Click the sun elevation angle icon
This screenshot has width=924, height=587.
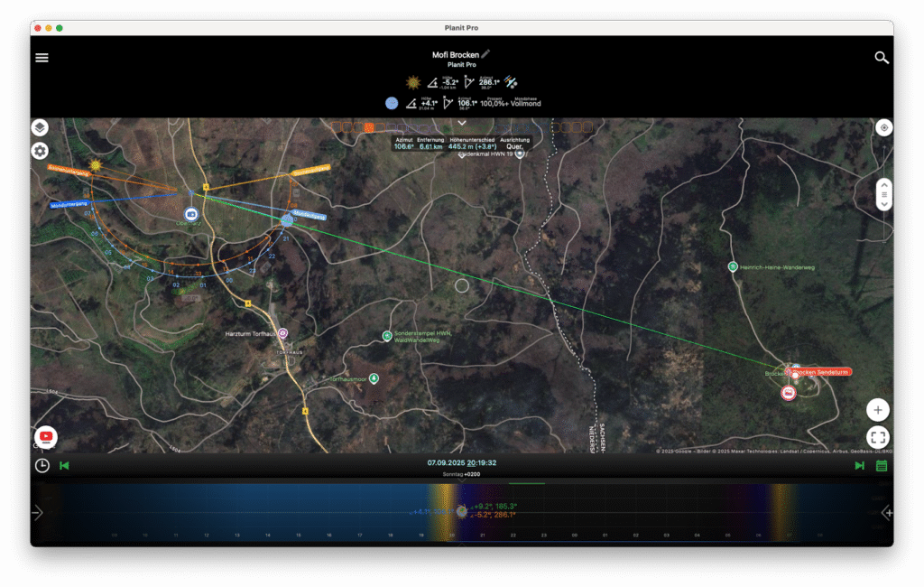pyautogui.click(x=432, y=82)
